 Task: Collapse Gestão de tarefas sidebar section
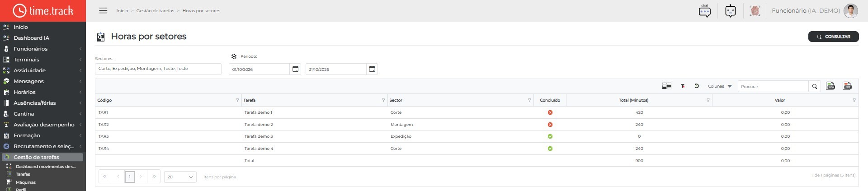tap(43, 157)
